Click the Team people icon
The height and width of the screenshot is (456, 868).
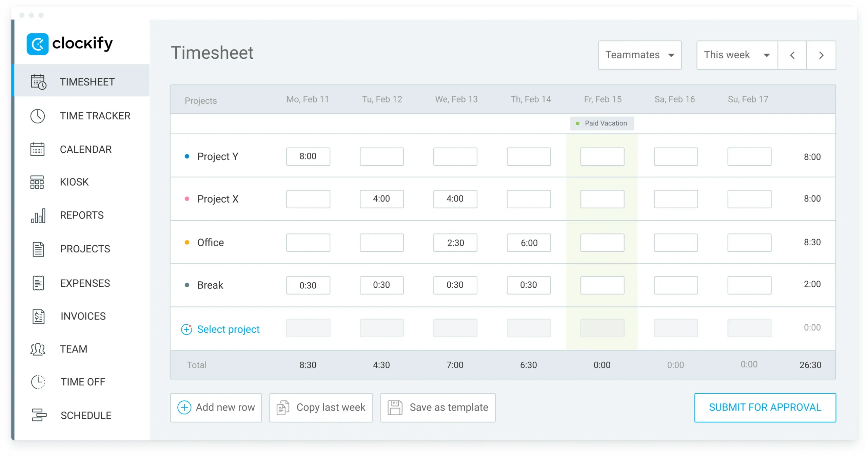(38, 349)
